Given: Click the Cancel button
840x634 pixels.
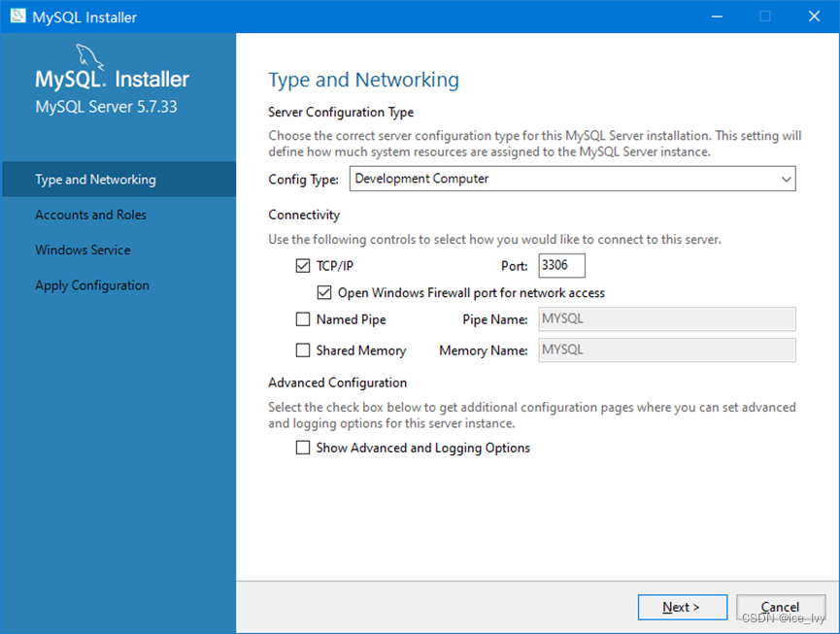Looking at the screenshot, I should (x=781, y=607).
